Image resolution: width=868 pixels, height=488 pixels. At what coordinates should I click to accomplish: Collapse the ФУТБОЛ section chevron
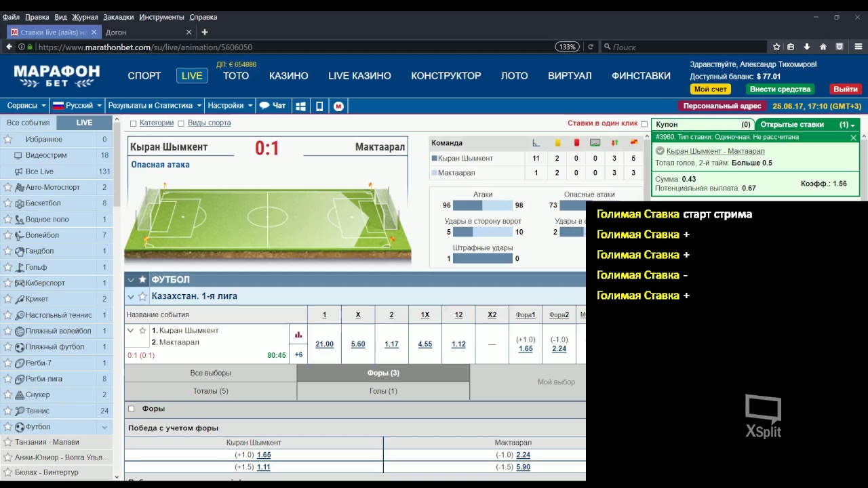[x=131, y=279]
